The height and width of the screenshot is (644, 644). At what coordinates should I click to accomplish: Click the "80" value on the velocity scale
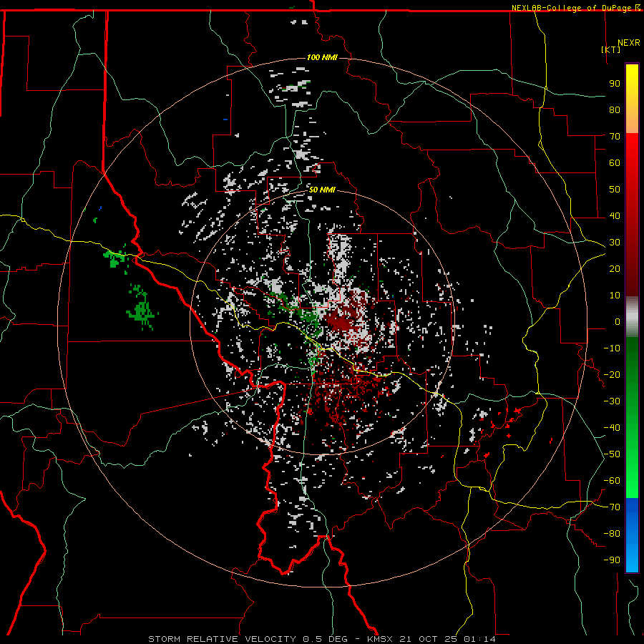615,110
